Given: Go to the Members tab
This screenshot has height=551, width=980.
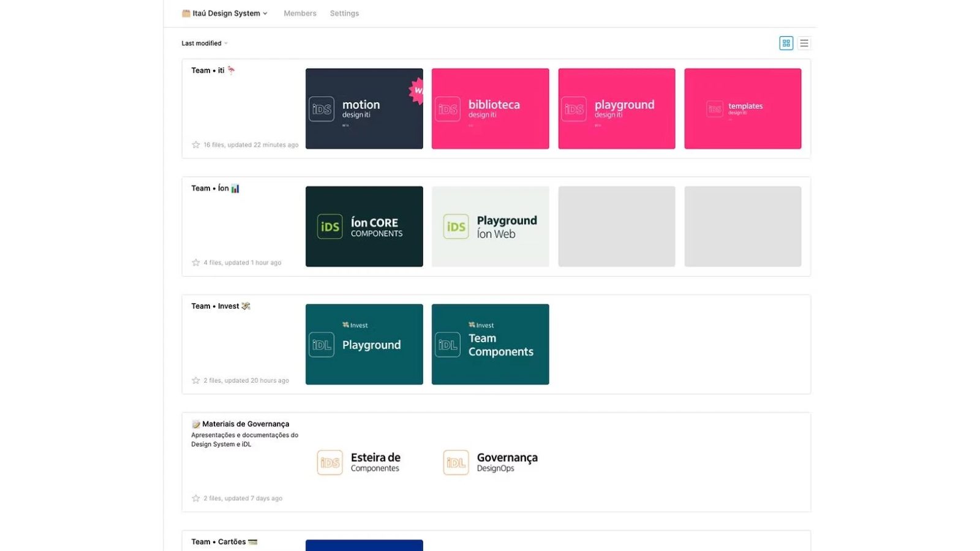Looking at the screenshot, I should point(300,13).
